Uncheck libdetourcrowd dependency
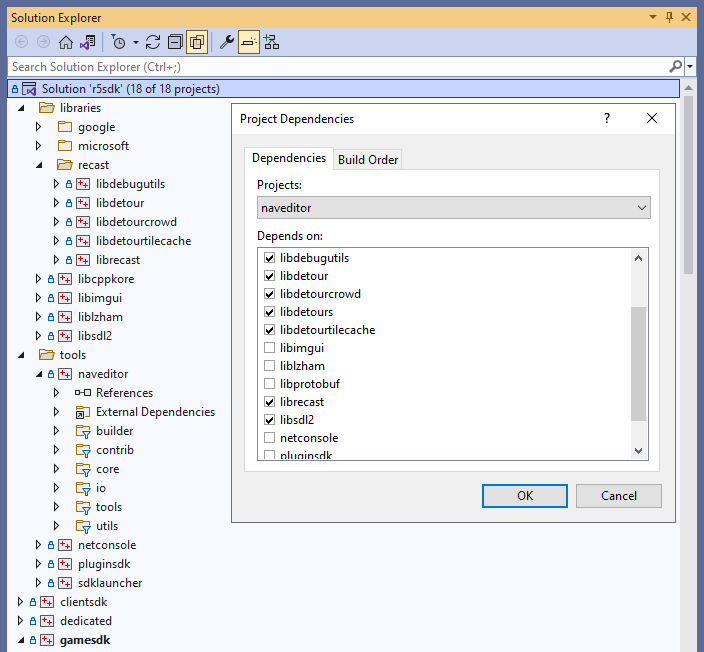The width and height of the screenshot is (704, 652). 269,294
